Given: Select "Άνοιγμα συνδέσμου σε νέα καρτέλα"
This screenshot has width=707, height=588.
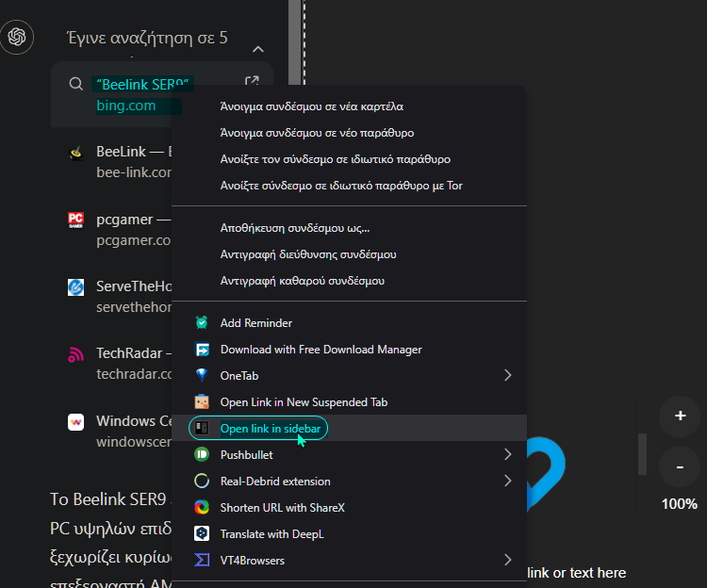Looking at the screenshot, I should pyautogui.click(x=349, y=106).
